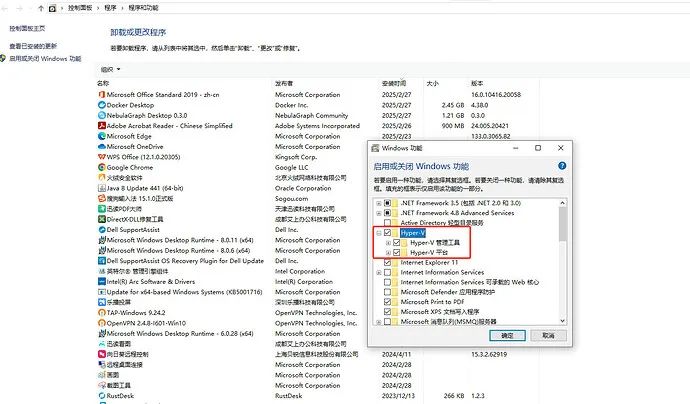This screenshot has height=404, width=690.
Task: Click the WPS Office icon
Action: 102,157
